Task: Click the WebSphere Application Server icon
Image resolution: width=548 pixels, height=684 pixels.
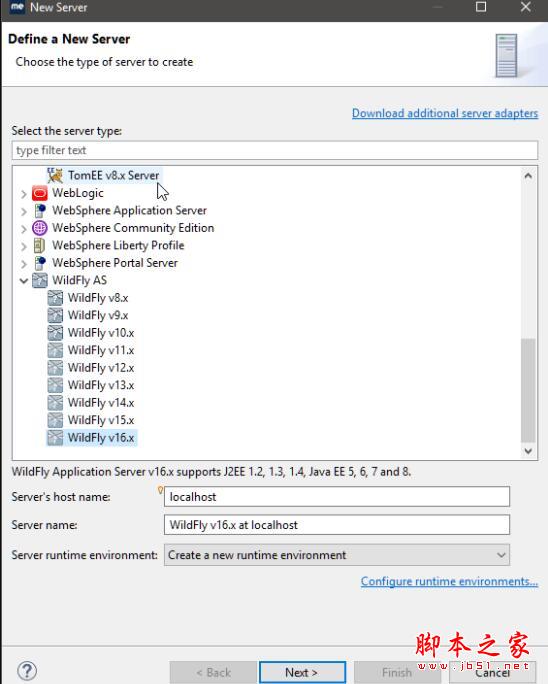Action: [40, 210]
